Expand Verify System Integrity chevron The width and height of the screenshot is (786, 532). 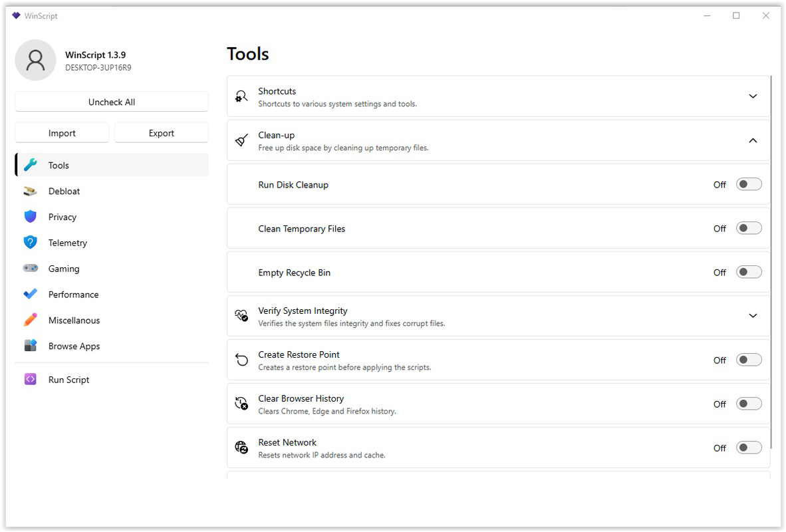(x=753, y=316)
